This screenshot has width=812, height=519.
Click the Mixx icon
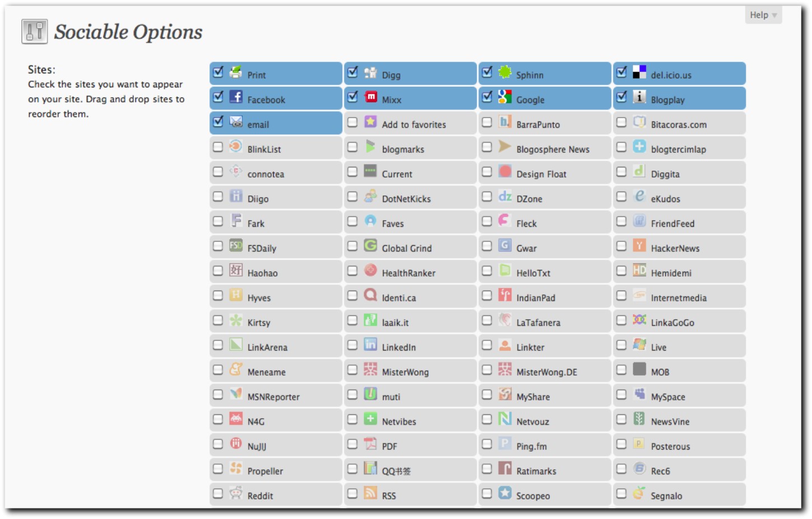coord(371,97)
